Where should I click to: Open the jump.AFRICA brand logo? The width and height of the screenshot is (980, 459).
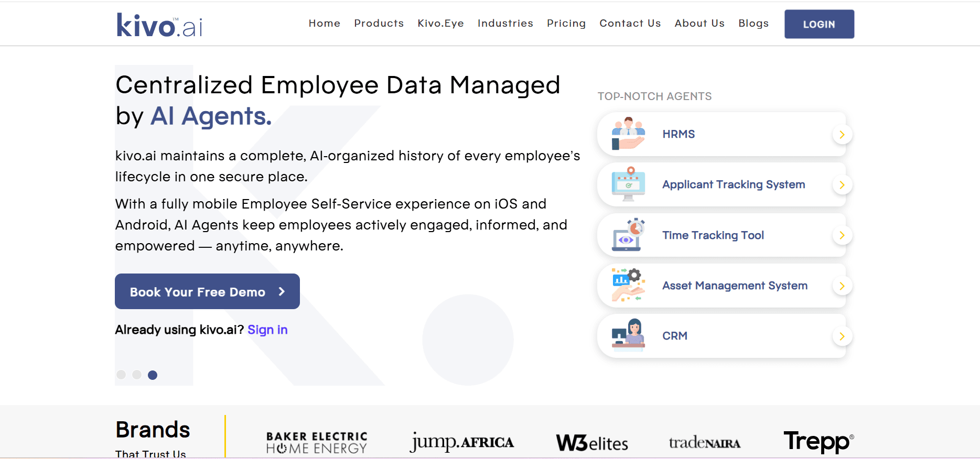pos(462,443)
